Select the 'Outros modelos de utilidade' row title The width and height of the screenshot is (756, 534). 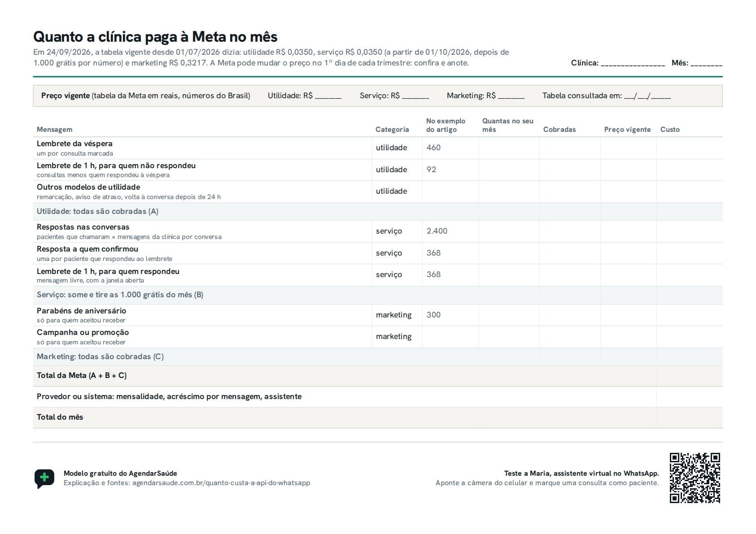[x=88, y=187]
